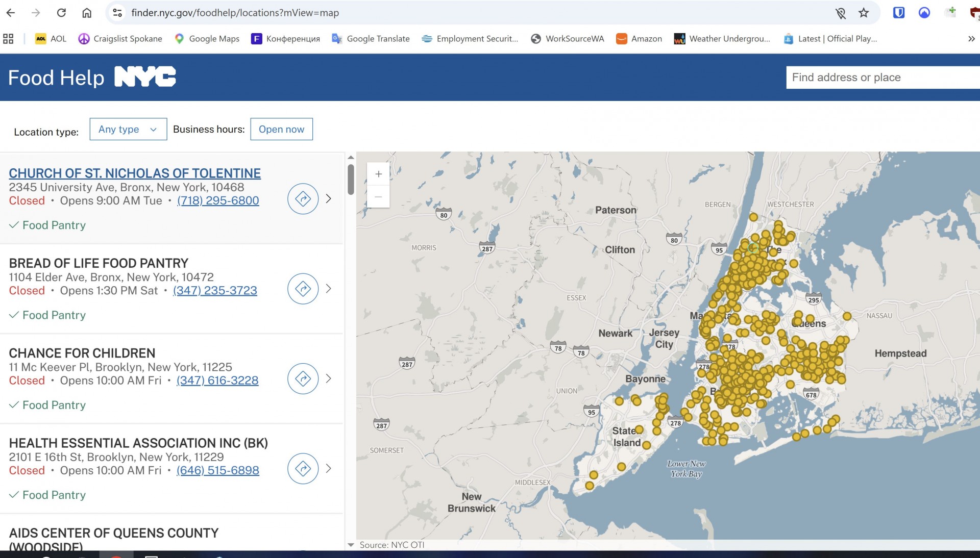Click the Source: NYC OTI attribution

(x=392, y=545)
